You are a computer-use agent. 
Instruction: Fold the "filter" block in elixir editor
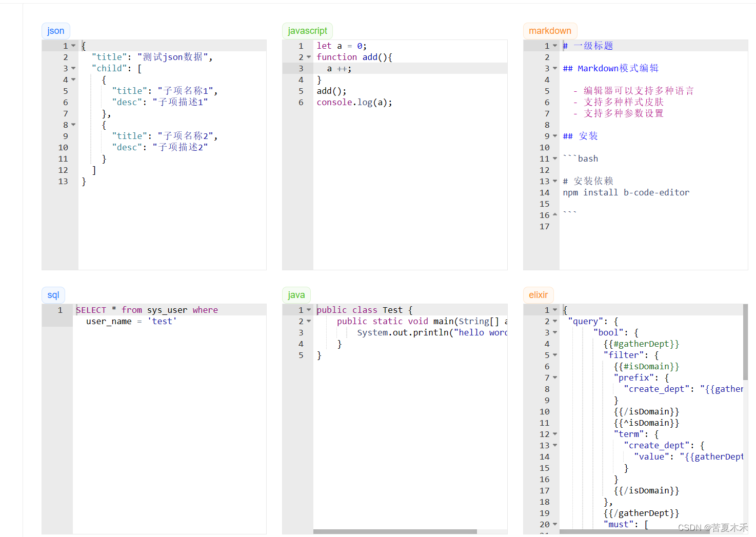coord(555,355)
